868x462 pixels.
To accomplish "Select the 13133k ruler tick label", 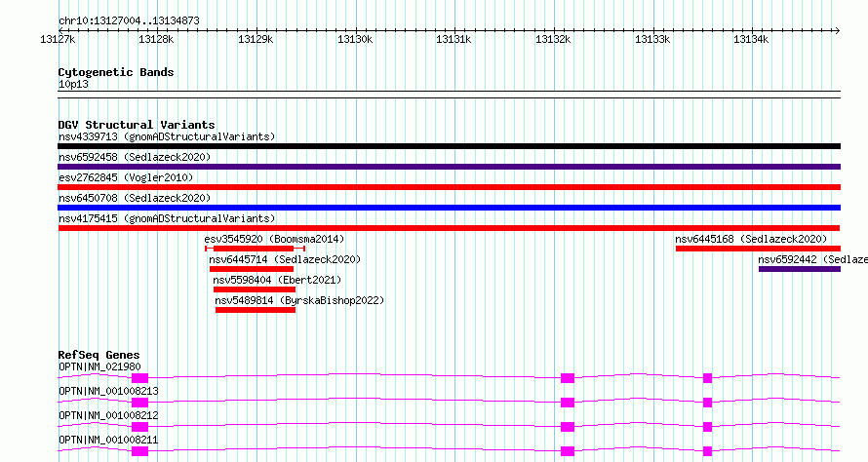I will point(652,40).
